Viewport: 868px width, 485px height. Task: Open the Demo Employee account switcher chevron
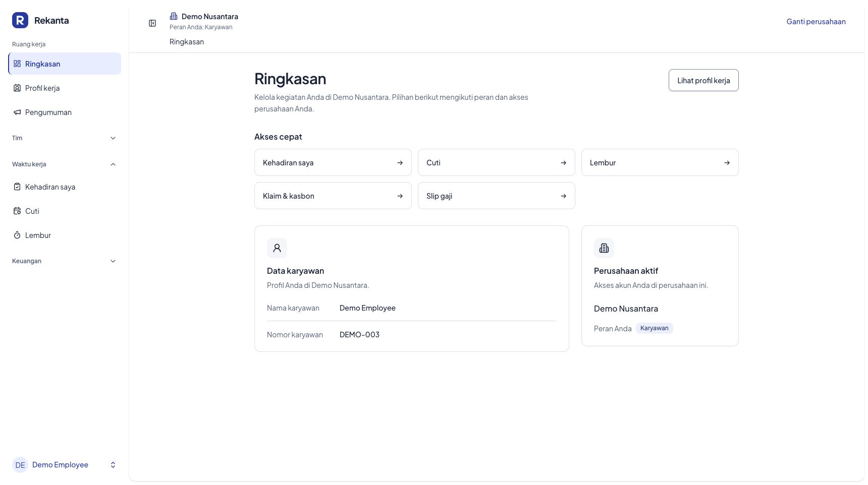(x=113, y=465)
